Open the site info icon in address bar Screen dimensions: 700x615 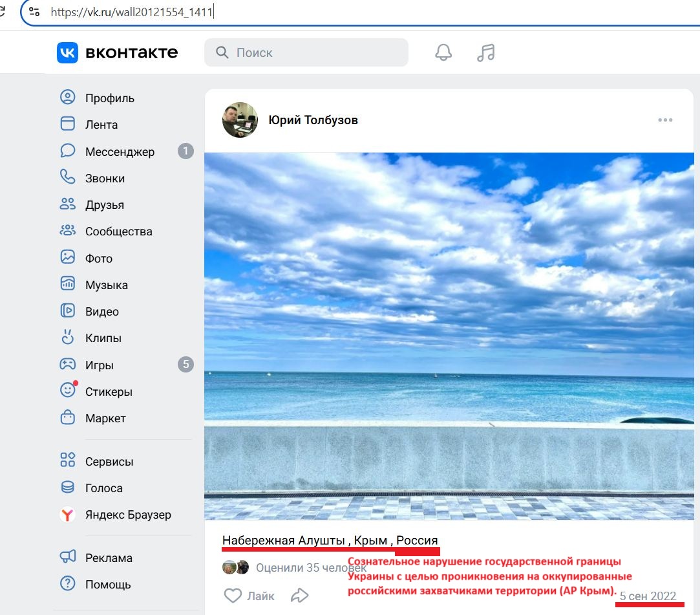[34, 12]
